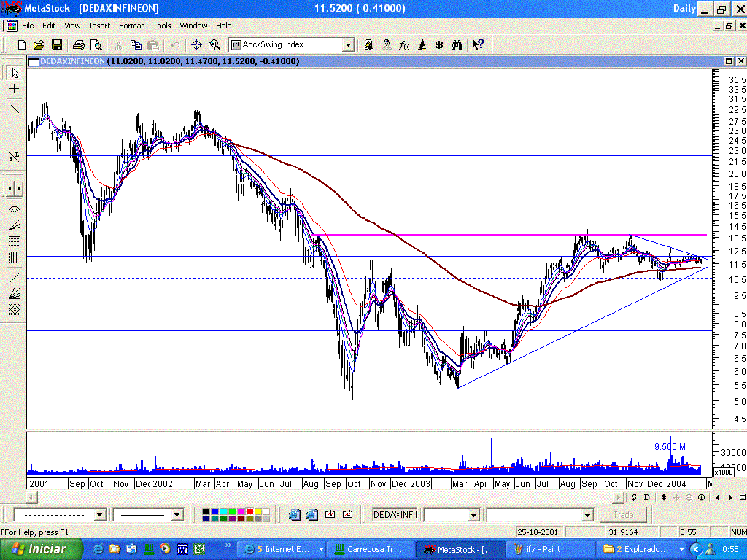Image resolution: width=747 pixels, height=560 pixels.
Task: Click the DEDAXINFII symbol input field
Action: click(395, 515)
